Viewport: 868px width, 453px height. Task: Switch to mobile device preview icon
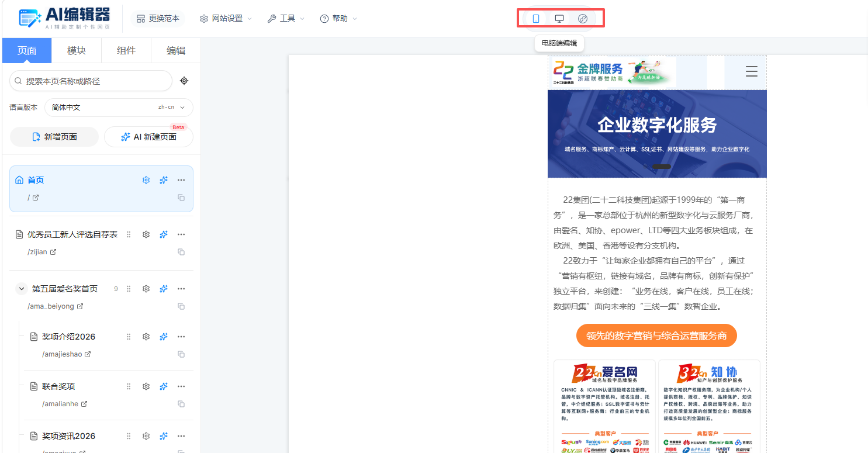[536, 19]
